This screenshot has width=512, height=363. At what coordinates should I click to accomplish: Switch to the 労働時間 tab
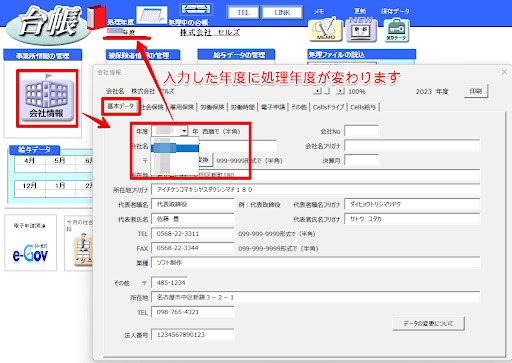click(x=243, y=107)
